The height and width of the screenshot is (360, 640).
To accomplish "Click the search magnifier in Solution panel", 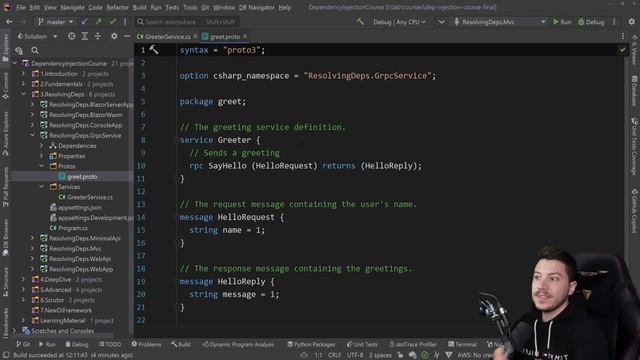I will [35, 50].
